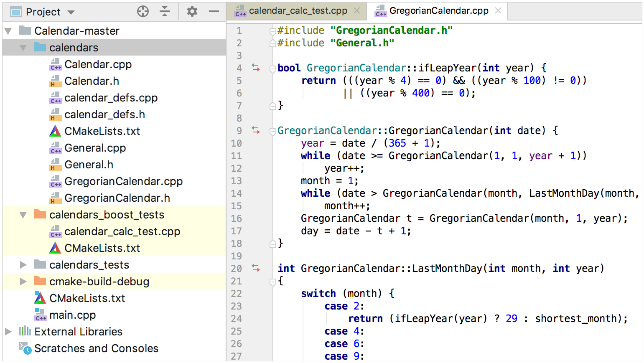Select Calendar.h in the project tree
The width and height of the screenshot is (644, 363).
coord(92,81)
